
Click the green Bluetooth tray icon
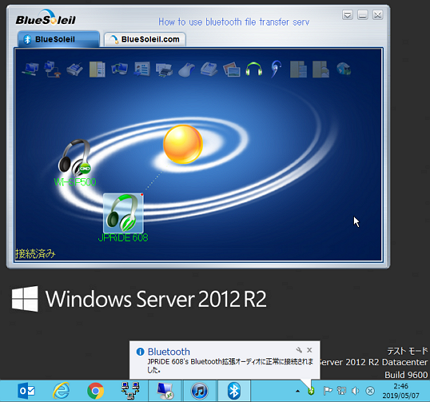click(311, 391)
